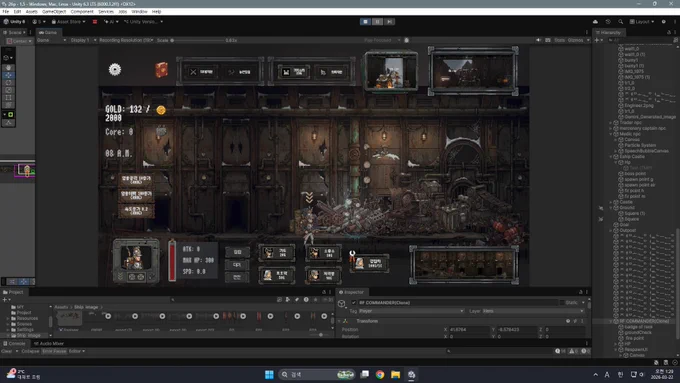Select the Scale tool in Scene toolbar
The image size is (680, 383).
pyautogui.click(x=8, y=90)
